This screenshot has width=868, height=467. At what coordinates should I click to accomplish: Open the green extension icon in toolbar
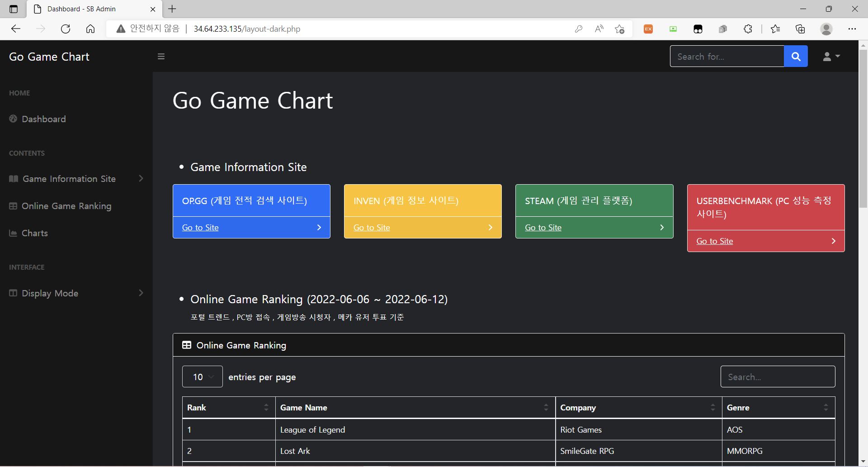(x=673, y=29)
